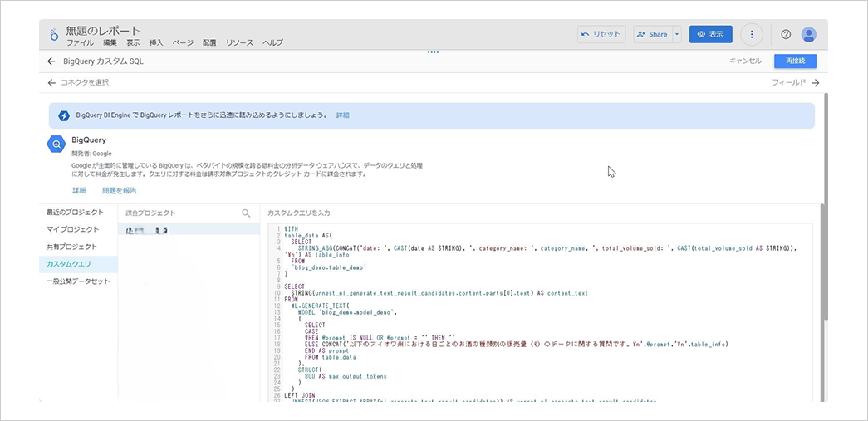
Task: Click the カスタムクエリを入力 label
Action: click(299, 213)
